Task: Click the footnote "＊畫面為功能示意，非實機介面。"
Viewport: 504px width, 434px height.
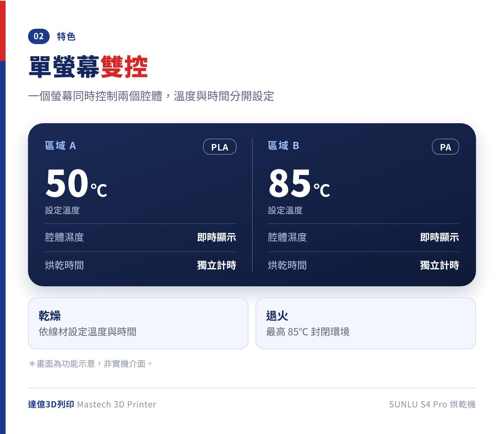Action: 91,364
